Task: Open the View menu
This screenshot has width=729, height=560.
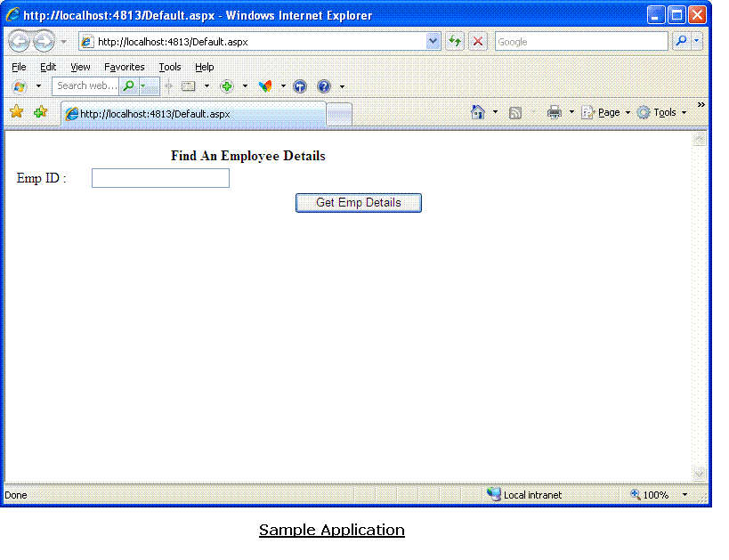Action: pos(80,67)
